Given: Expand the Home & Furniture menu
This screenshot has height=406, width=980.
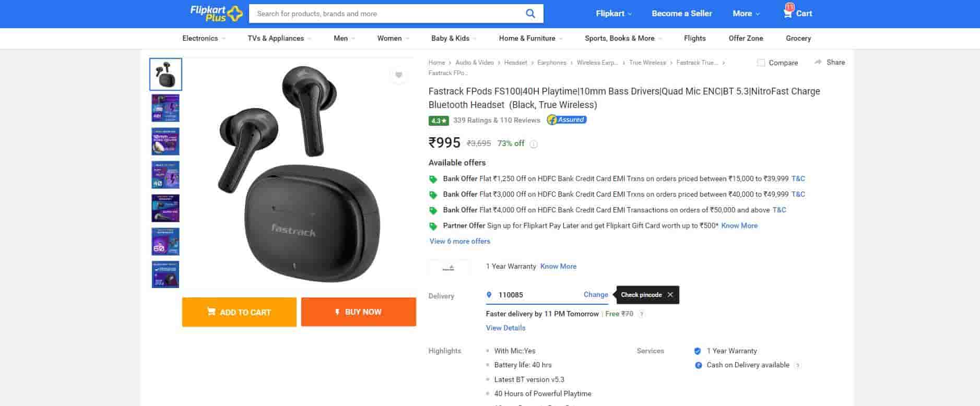Looking at the screenshot, I should tap(530, 39).
